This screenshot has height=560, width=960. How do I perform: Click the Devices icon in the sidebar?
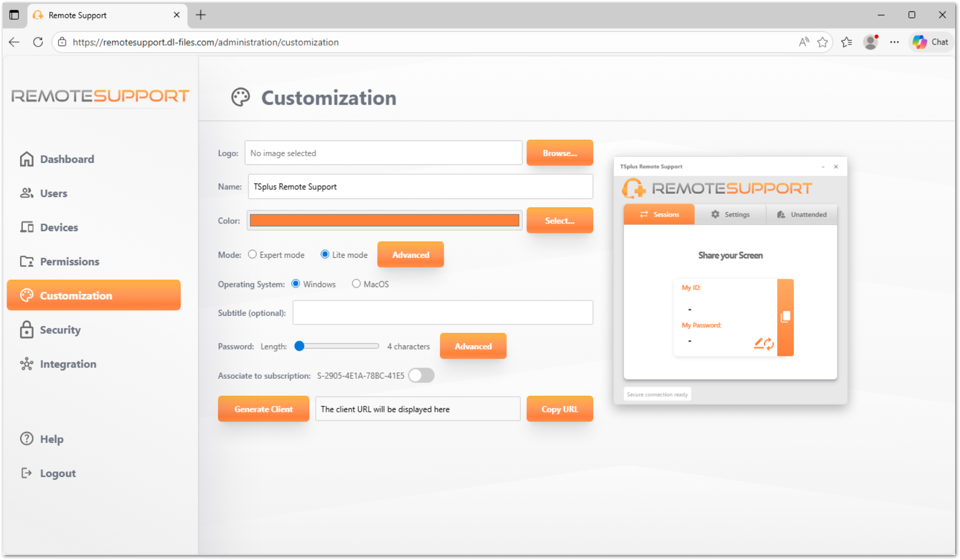tap(26, 227)
